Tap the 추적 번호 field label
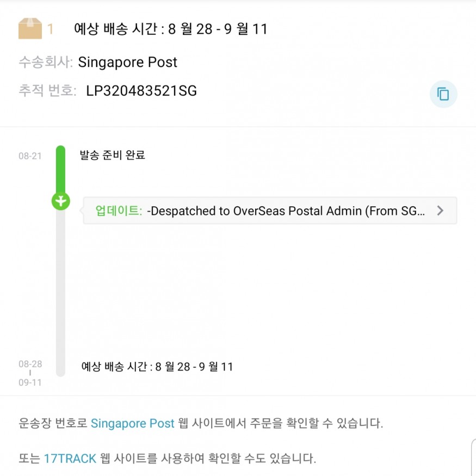 [47, 90]
